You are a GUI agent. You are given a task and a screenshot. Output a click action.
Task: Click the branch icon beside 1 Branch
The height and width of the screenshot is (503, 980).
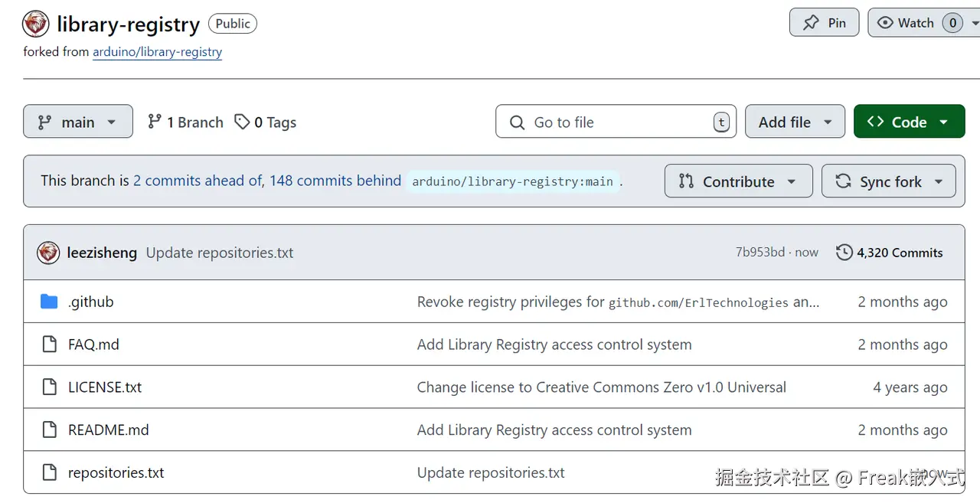[x=155, y=122]
